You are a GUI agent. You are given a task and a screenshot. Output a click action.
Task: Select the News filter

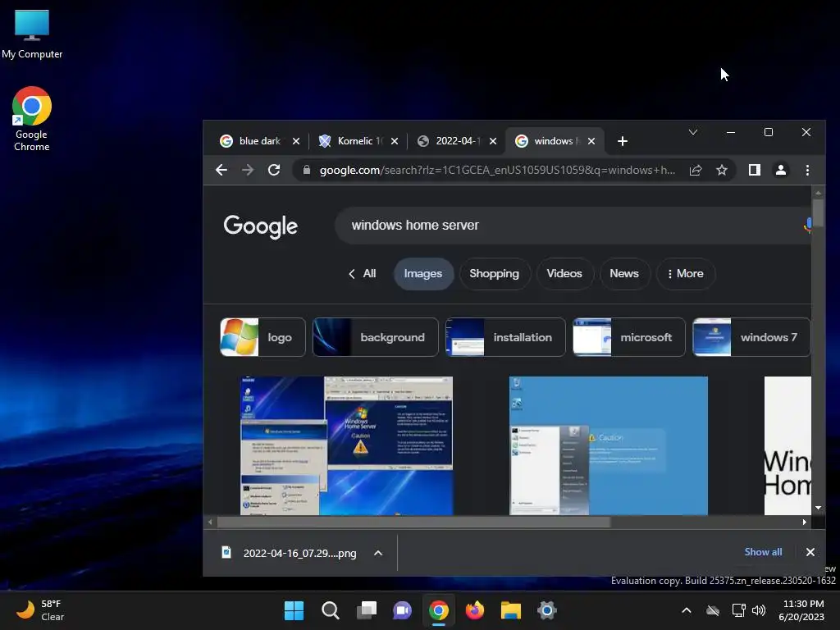[624, 274]
